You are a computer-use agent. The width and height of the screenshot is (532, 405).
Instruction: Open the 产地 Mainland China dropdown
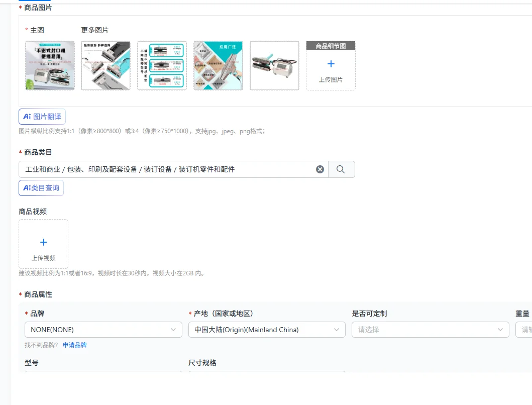(x=267, y=330)
